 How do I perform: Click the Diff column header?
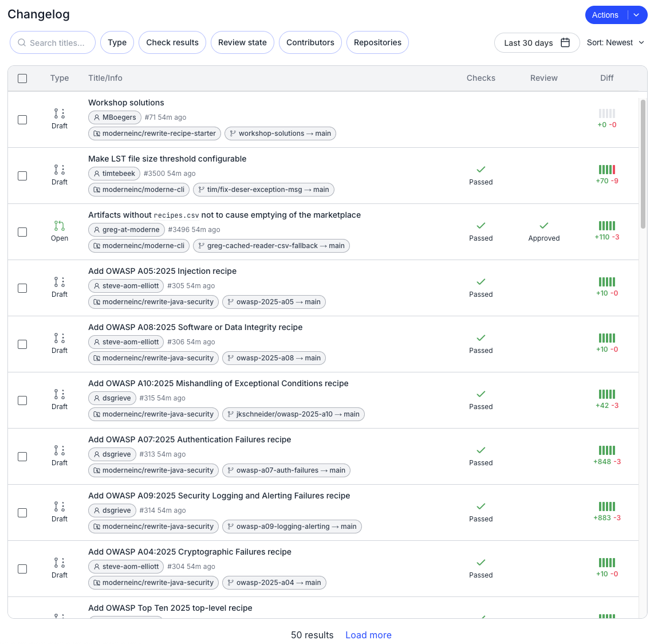coord(607,78)
